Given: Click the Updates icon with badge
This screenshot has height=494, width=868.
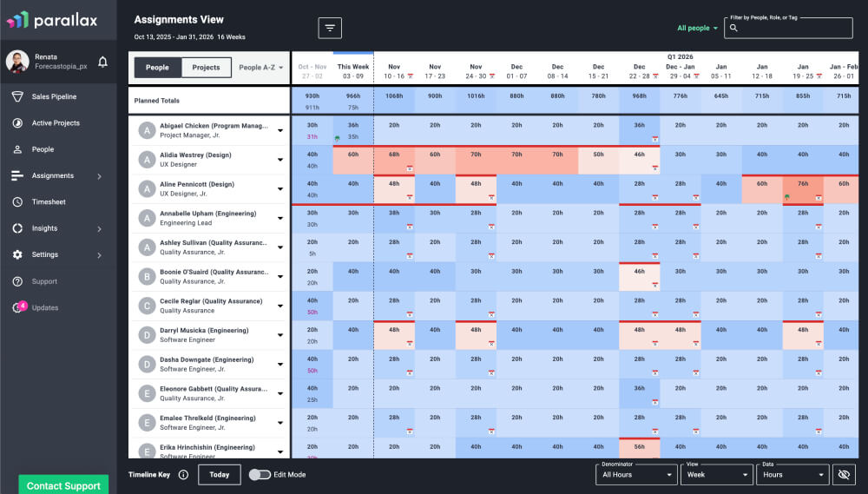Looking at the screenshot, I should (18, 307).
